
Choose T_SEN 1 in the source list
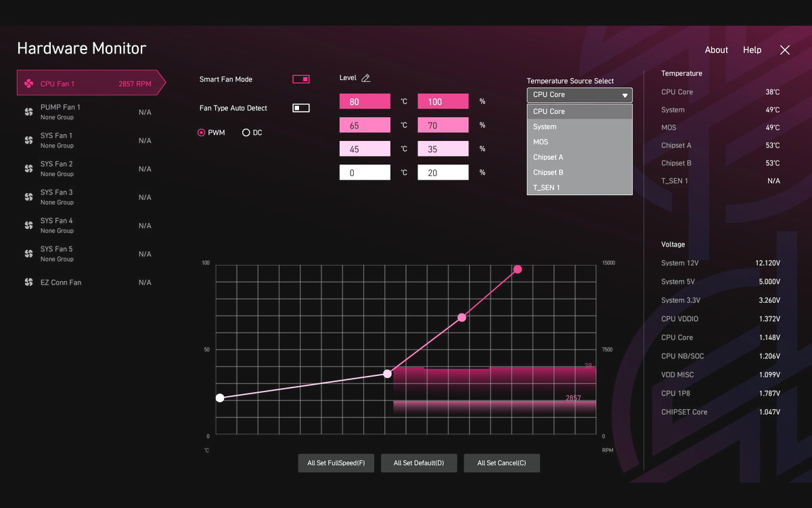(580, 188)
